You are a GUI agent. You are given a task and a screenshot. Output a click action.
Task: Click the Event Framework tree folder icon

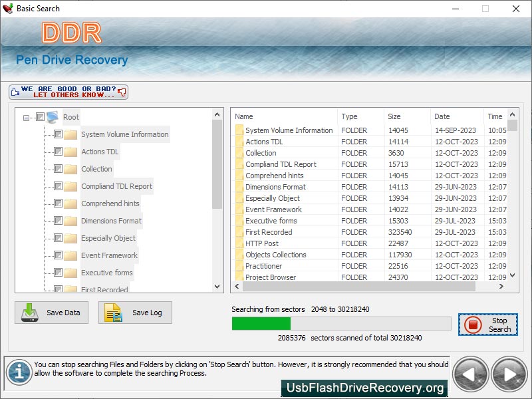tap(70, 255)
